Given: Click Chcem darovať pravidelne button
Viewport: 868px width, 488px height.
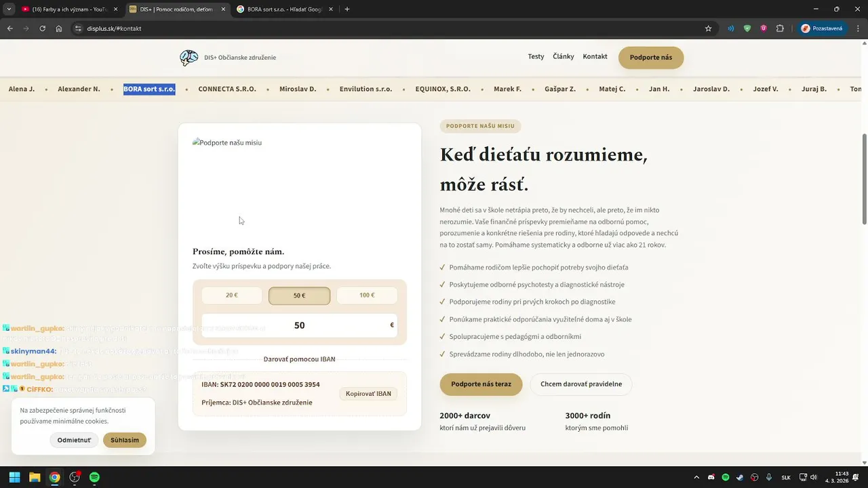Looking at the screenshot, I should 581,384.
